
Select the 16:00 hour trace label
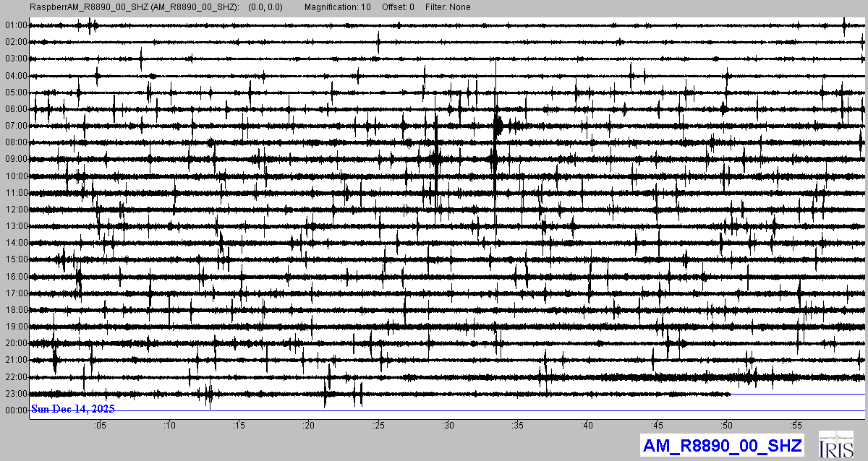click(15, 277)
